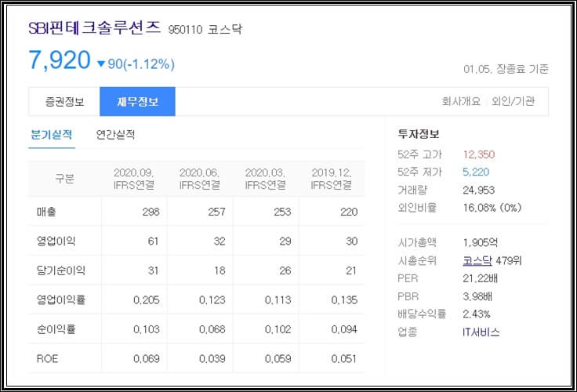The image size is (577, 392).
Task: Click the 배당수익률 value 2.43%
Action: (477, 314)
